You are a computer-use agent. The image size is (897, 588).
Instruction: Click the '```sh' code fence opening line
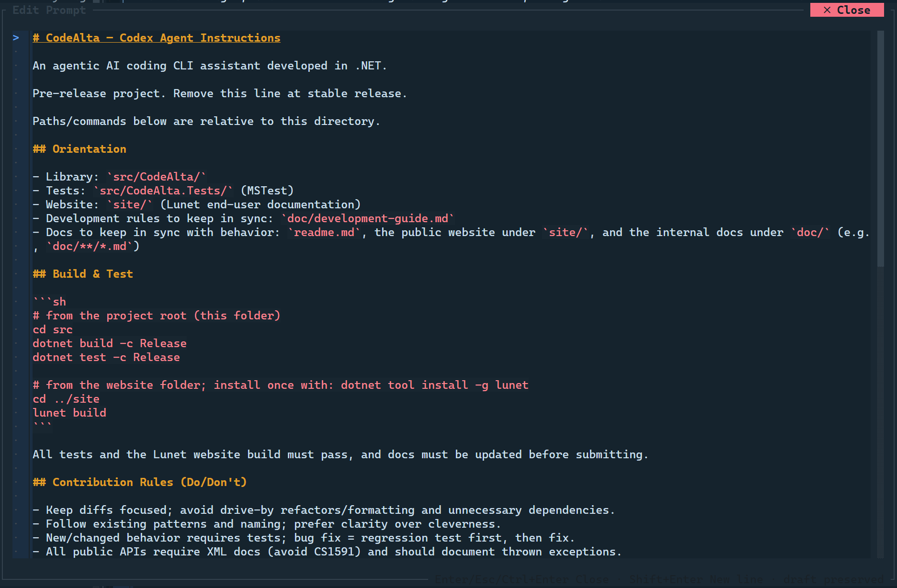coord(49,302)
